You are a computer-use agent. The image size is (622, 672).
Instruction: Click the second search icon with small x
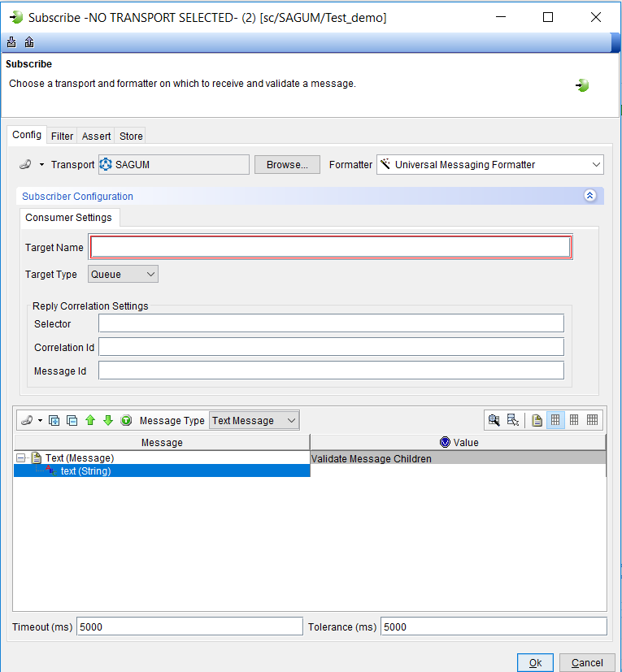(513, 420)
